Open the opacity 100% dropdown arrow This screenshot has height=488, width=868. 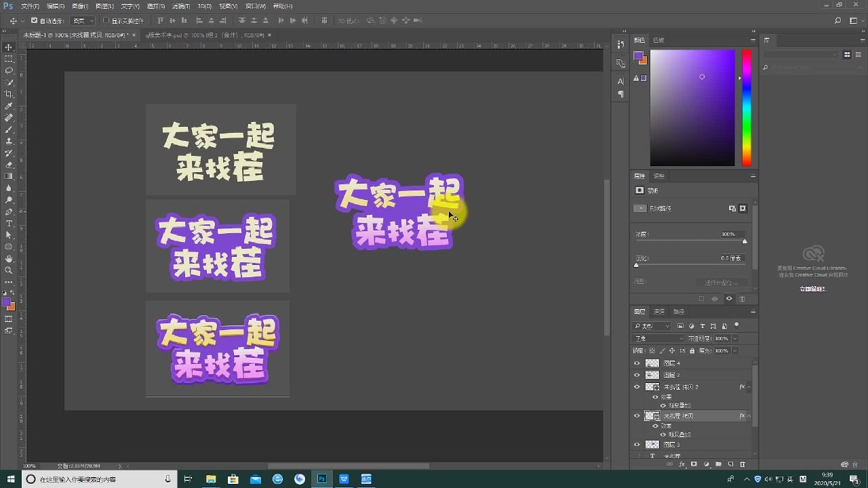click(735, 338)
